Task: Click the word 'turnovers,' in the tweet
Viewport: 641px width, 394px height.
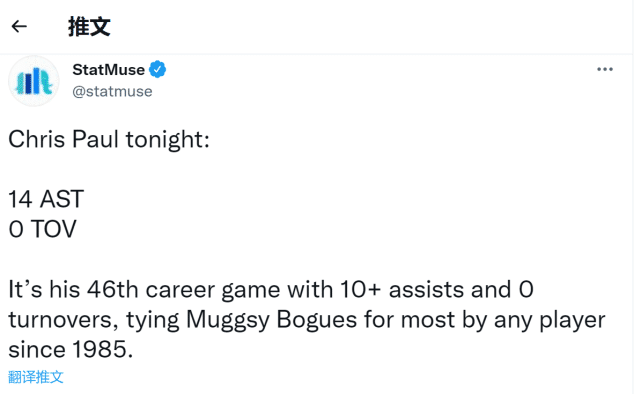Action: [63, 320]
